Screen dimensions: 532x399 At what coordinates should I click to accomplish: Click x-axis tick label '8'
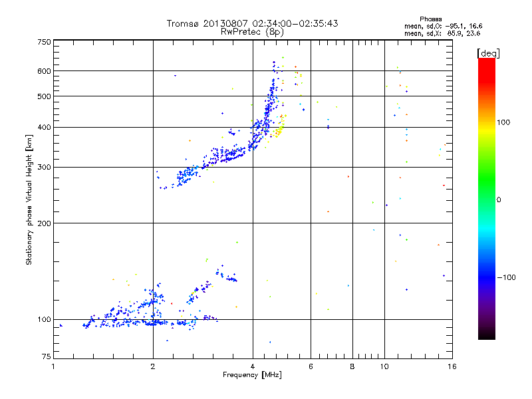tap(352, 366)
